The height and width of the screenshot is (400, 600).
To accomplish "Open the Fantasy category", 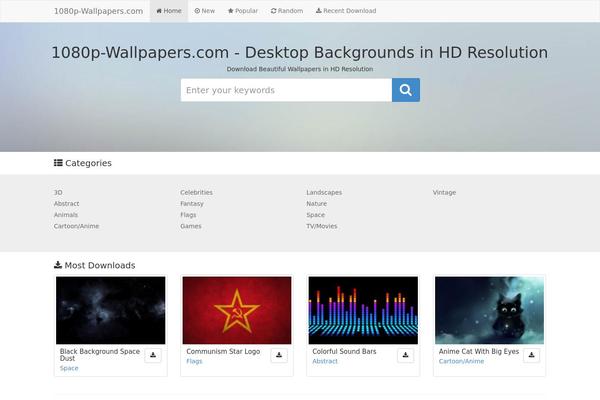I will [x=192, y=204].
